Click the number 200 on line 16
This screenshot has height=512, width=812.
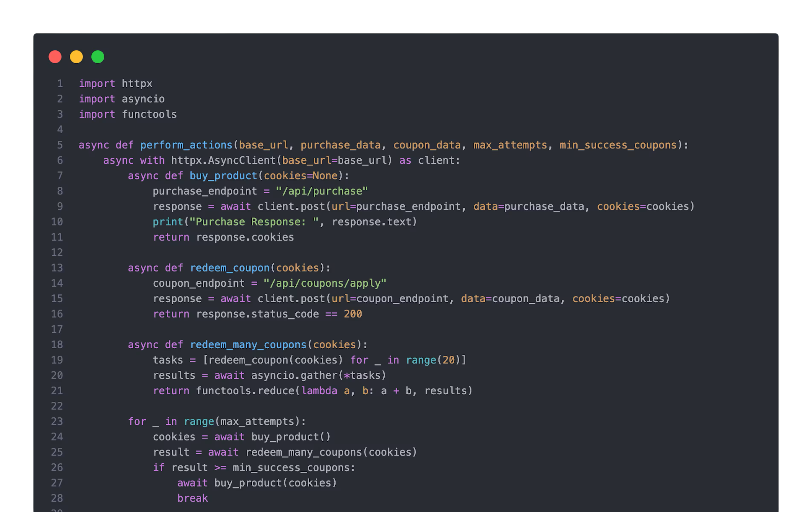tap(353, 314)
